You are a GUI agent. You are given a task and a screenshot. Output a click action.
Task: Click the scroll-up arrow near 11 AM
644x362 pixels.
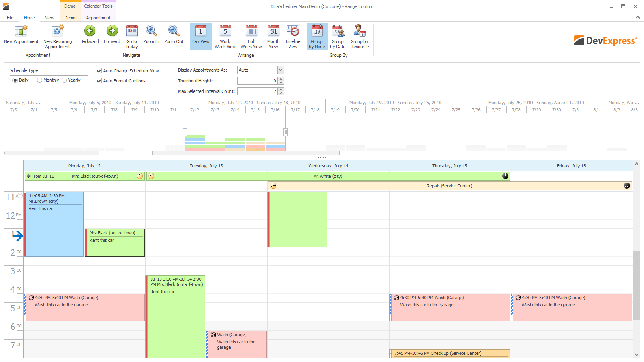point(20,195)
